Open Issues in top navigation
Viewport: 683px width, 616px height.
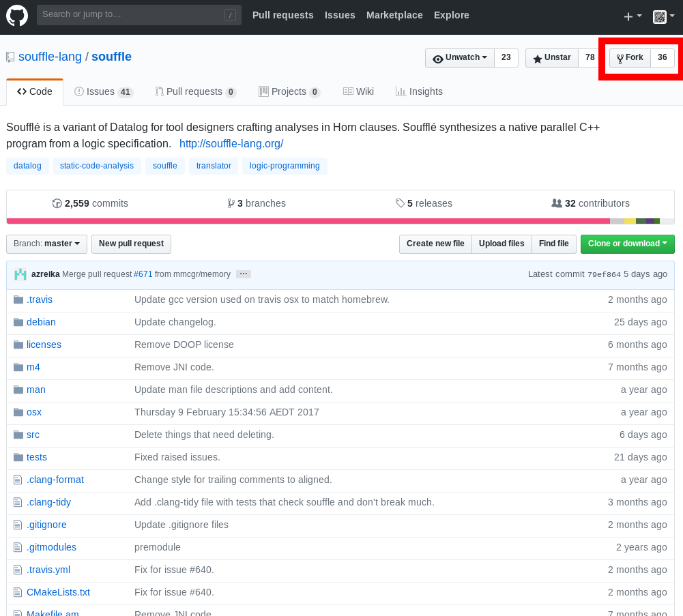click(x=340, y=15)
